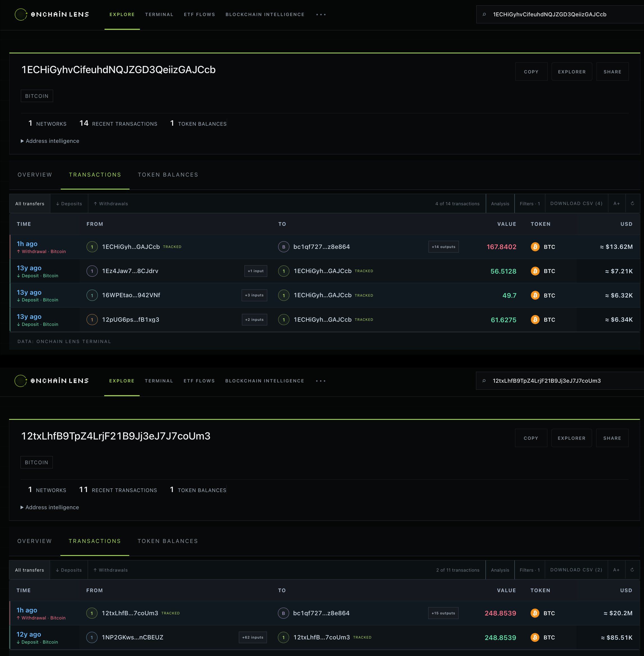Share the 1ECHiGyhv address page
Viewport: 644px width, 656px height.
pyautogui.click(x=613, y=72)
